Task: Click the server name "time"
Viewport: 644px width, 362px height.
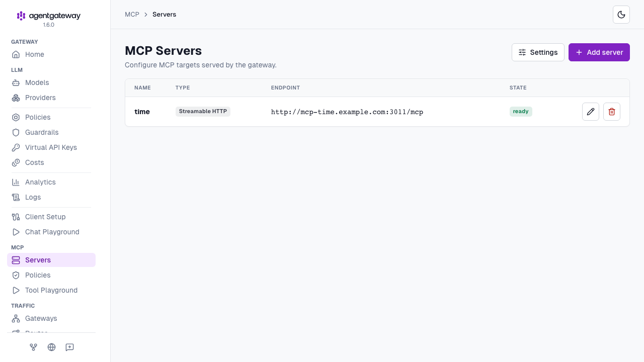Action: pos(142,112)
